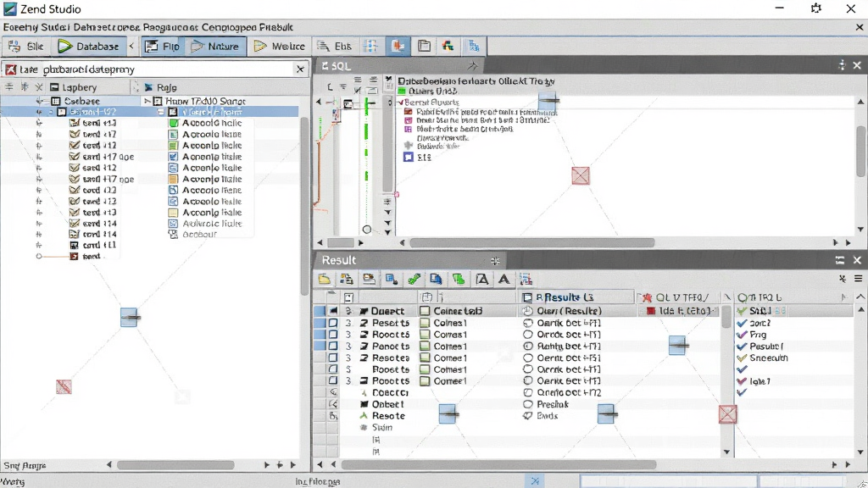Click the highlighted blue icon in status bar
Screen dimensions: 868x488
tap(535, 481)
